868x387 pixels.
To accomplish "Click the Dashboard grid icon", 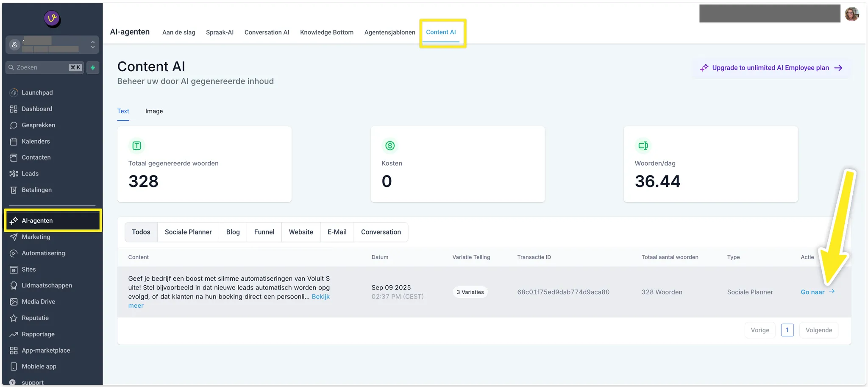I will pyautogui.click(x=14, y=109).
